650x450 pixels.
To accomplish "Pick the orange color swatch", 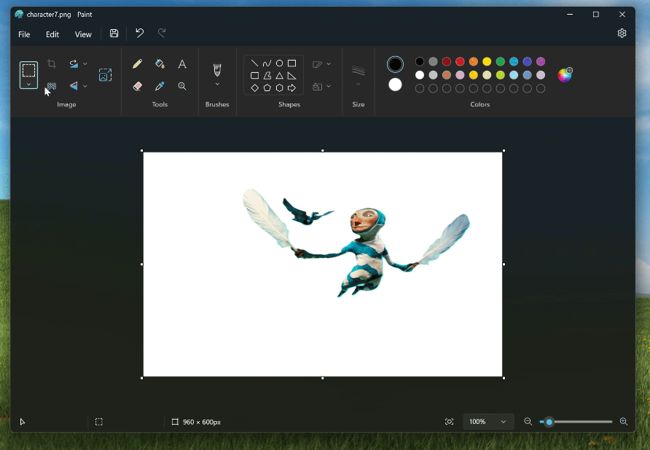I will [473, 62].
